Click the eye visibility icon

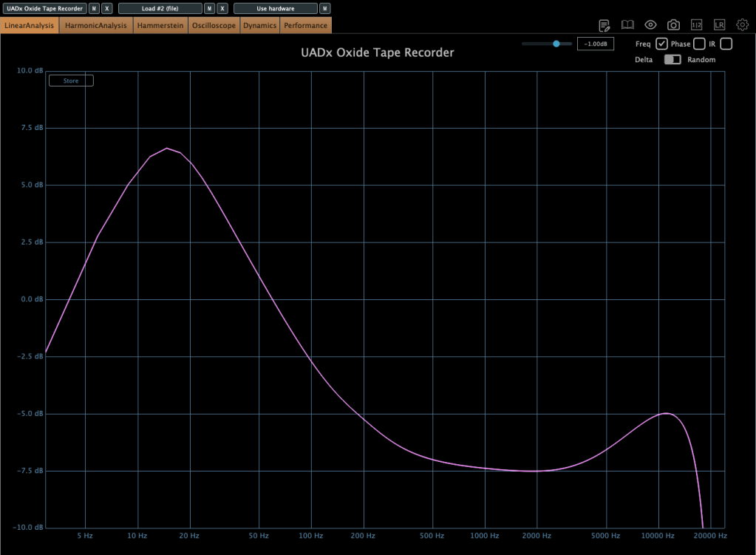pyautogui.click(x=650, y=25)
